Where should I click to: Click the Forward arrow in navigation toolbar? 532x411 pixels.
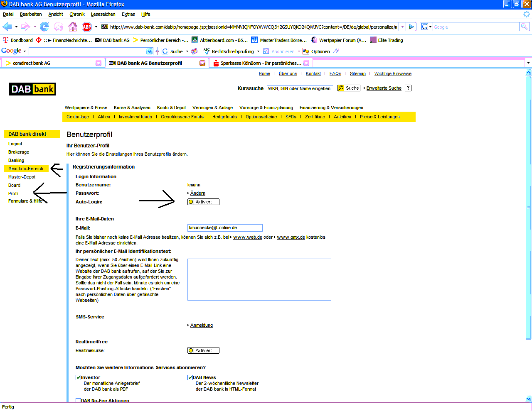click(x=25, y=27)
